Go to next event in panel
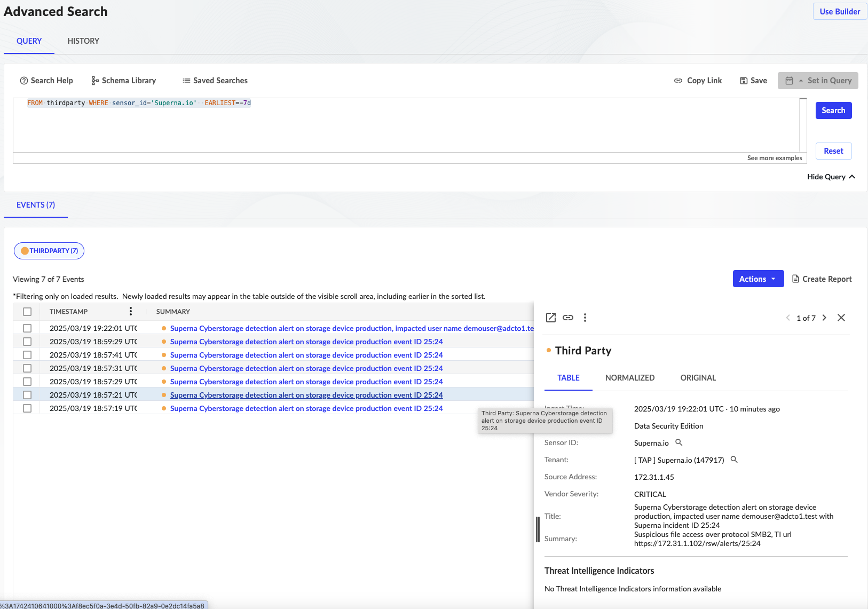Screen dimensions: 868x609 824,318
